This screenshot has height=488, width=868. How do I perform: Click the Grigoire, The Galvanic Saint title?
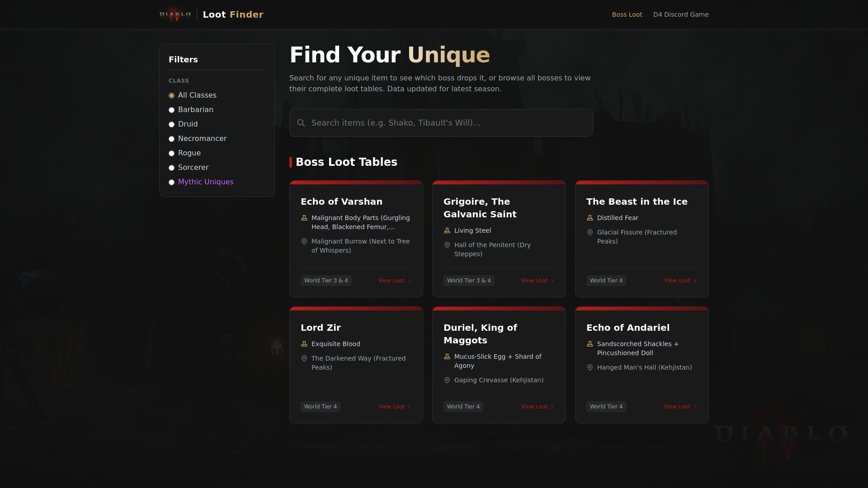(x=480, y=208)
